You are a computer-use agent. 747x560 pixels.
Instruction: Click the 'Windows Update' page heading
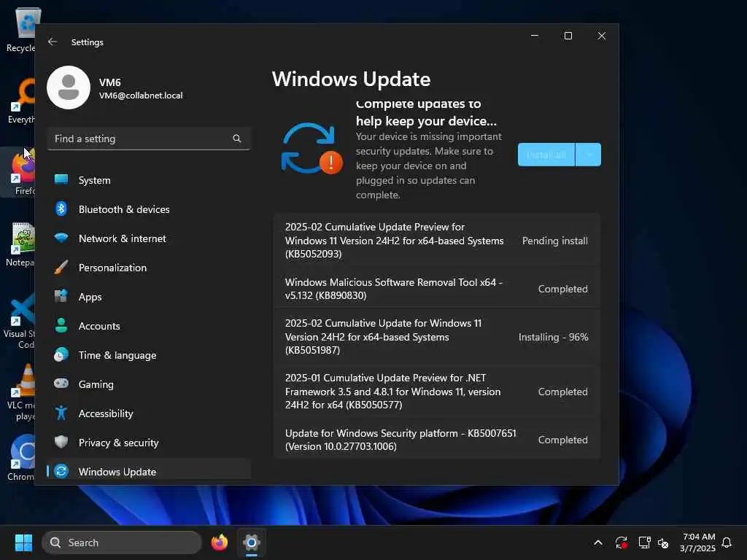click(x=351, y=79)
